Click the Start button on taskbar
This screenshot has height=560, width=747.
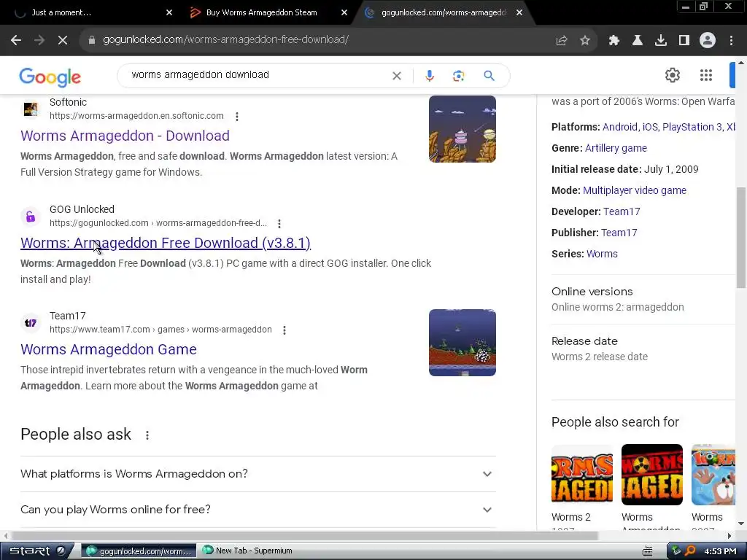[36, 551]
